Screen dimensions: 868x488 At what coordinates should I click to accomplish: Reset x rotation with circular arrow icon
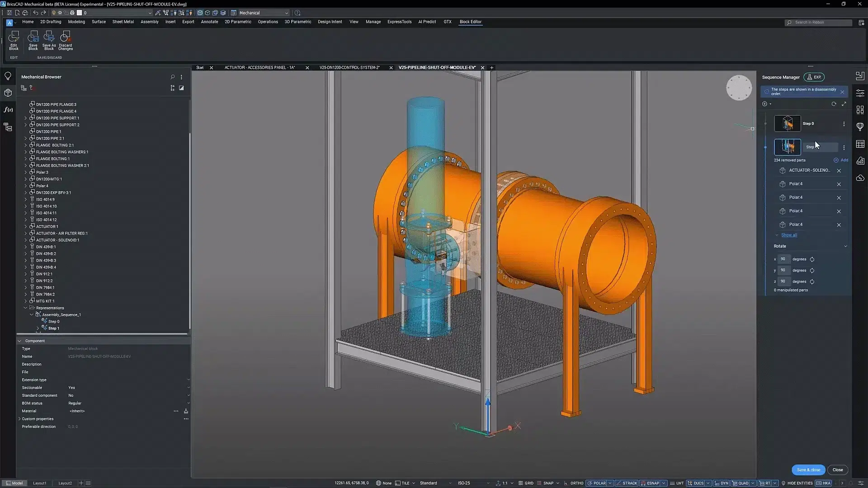812,259
